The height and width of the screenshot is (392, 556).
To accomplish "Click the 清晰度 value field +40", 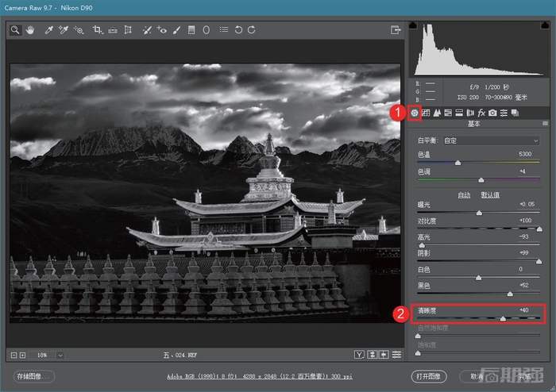I will click(524, 310).
